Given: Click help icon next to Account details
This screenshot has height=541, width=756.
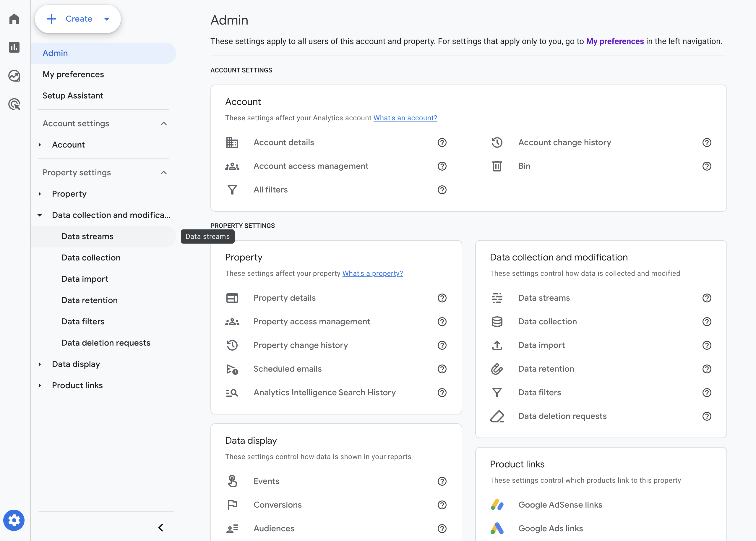Looking at the screenshot, I should (x=442, y=142).
